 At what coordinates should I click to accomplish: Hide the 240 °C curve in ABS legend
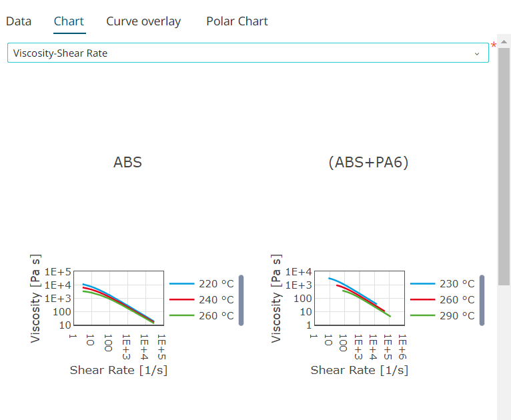tap(201, 300)
